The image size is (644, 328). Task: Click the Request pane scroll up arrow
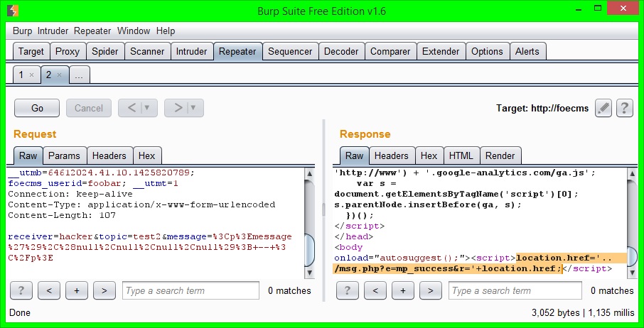coord(310,173)
